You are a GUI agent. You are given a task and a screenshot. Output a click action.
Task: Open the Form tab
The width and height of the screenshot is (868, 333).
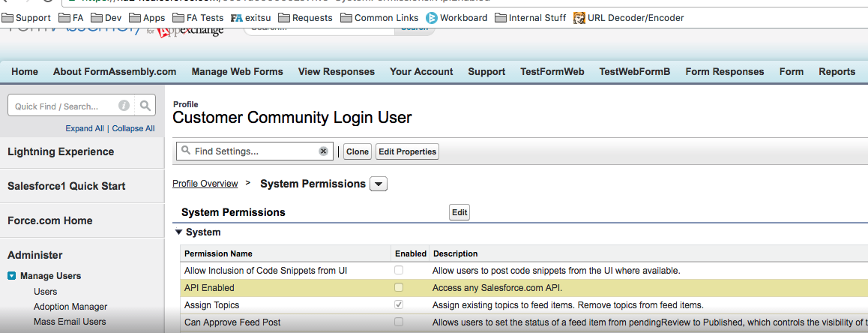tap(791, 71)
